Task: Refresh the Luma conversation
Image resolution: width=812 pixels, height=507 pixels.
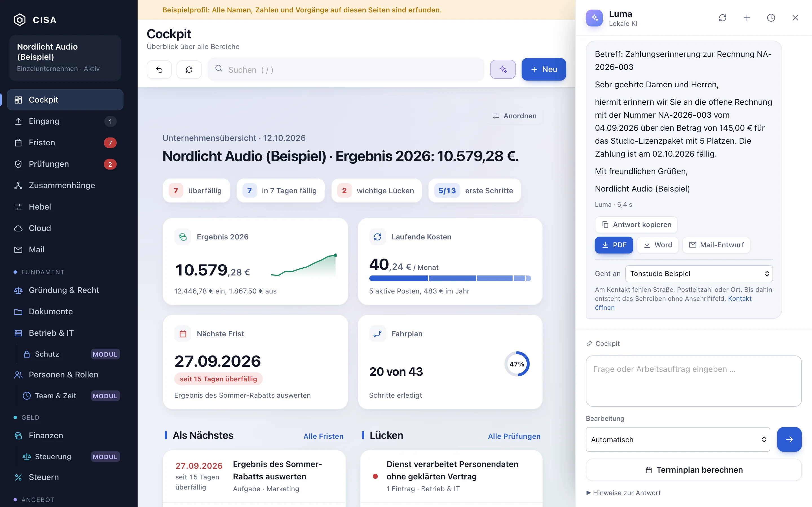Action: pos(722,18)
